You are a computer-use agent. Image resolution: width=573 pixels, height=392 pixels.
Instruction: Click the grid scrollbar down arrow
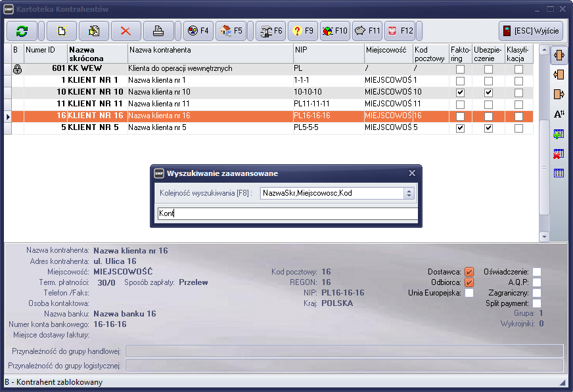pyautogui.click(x=543, y=236)
